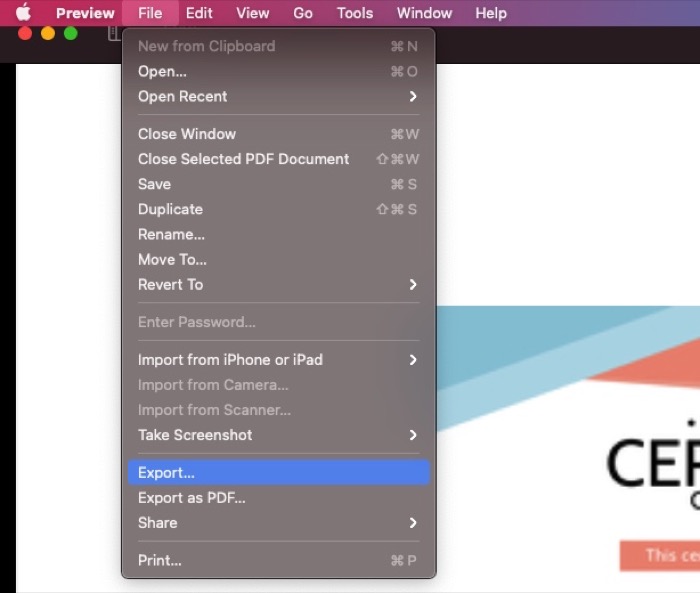Expand Import from iPhone or iPad submenu

pos(279,360)
